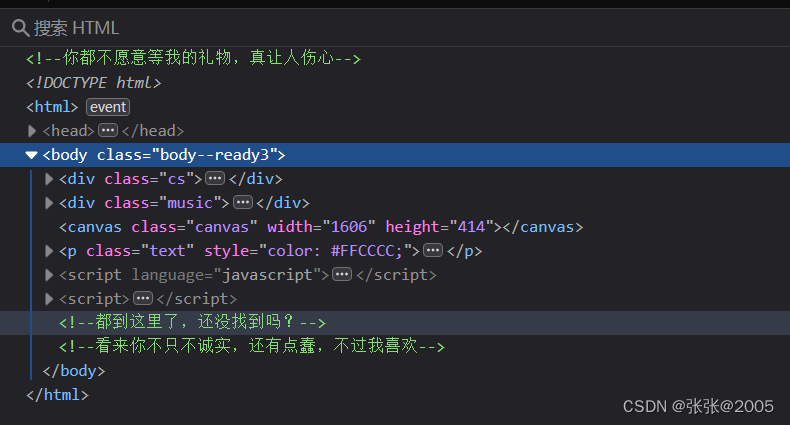790x425 pixels.
Task: Select the opening html tag
Action: pos(52,107)
